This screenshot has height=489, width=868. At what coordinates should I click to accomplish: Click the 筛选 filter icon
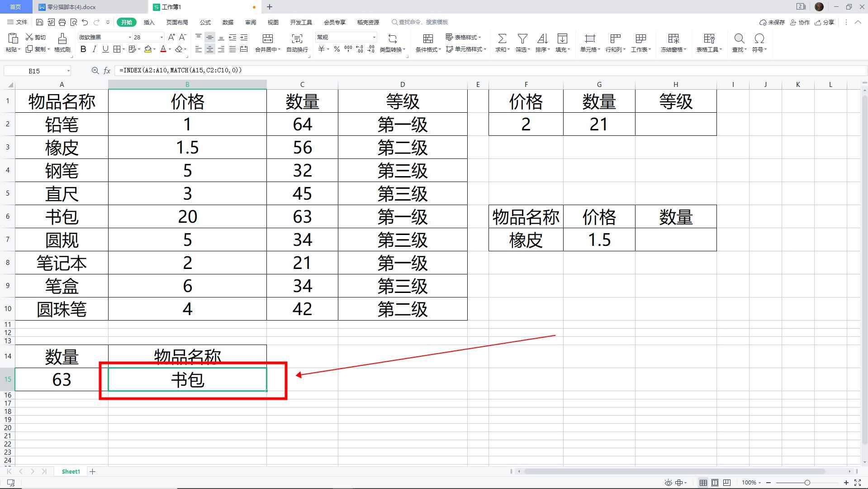coord(522,40)
